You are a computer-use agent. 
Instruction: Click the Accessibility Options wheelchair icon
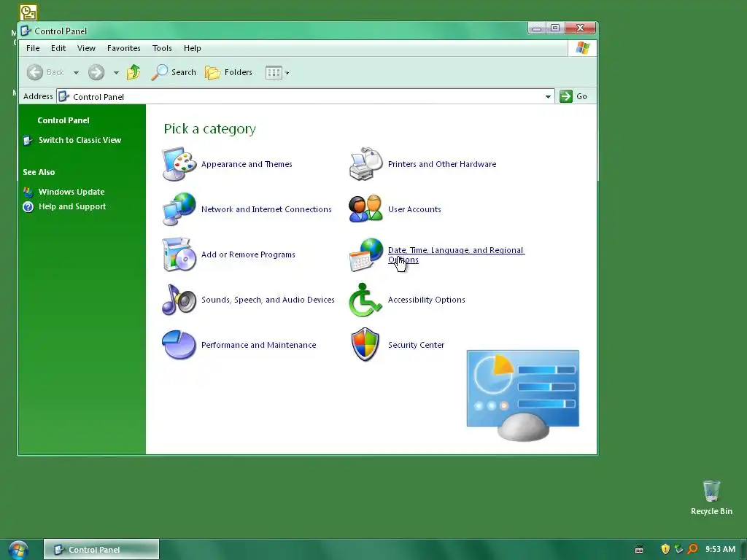click(366, 300)
